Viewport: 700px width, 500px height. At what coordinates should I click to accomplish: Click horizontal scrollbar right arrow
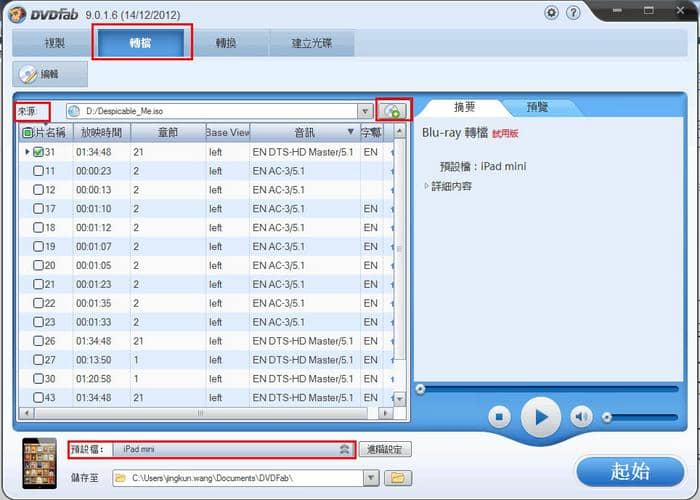point(385,413)
